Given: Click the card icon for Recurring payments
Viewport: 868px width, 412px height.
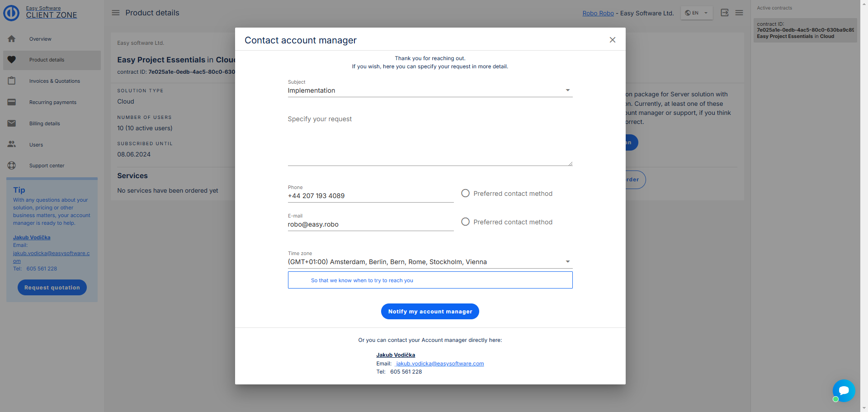Looking at the screenshot, I should 12,102.
